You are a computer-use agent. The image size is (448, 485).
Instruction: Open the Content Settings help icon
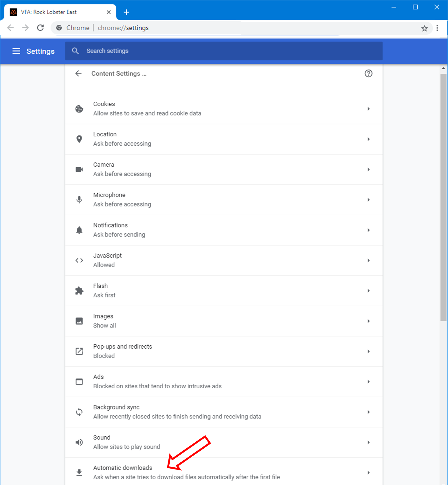point(369,73)
